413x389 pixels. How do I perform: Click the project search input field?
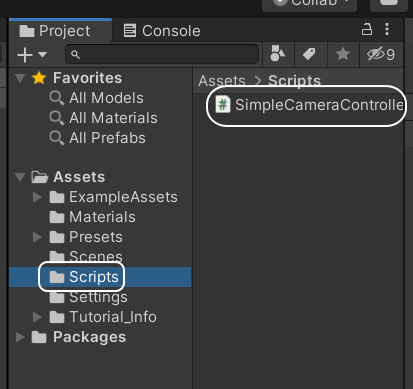tap(162, 54)
